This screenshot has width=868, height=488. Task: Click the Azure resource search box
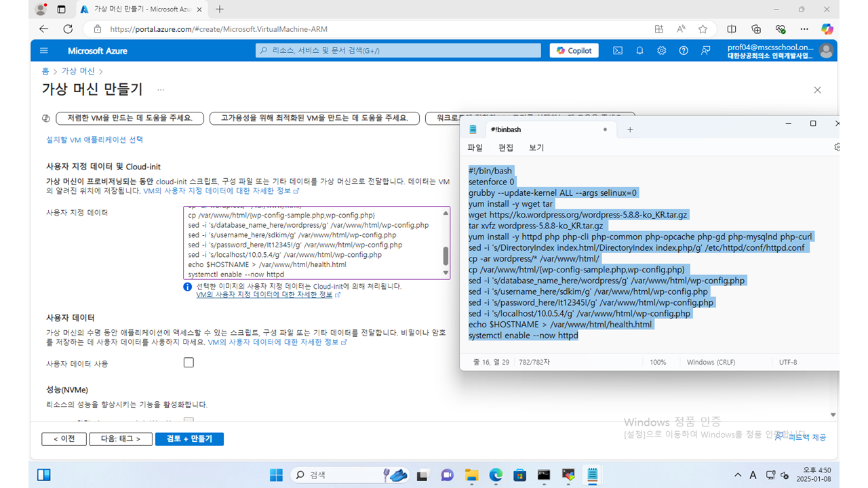[399, 51]
